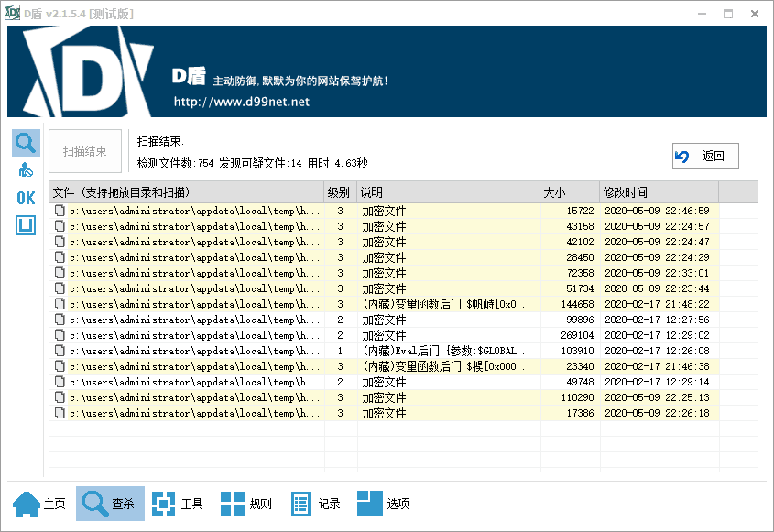Sort by 修改时间 column header

(659, 192)
